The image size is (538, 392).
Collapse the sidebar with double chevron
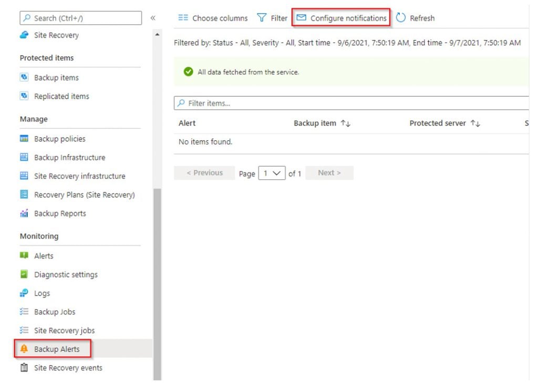(153, 18)
